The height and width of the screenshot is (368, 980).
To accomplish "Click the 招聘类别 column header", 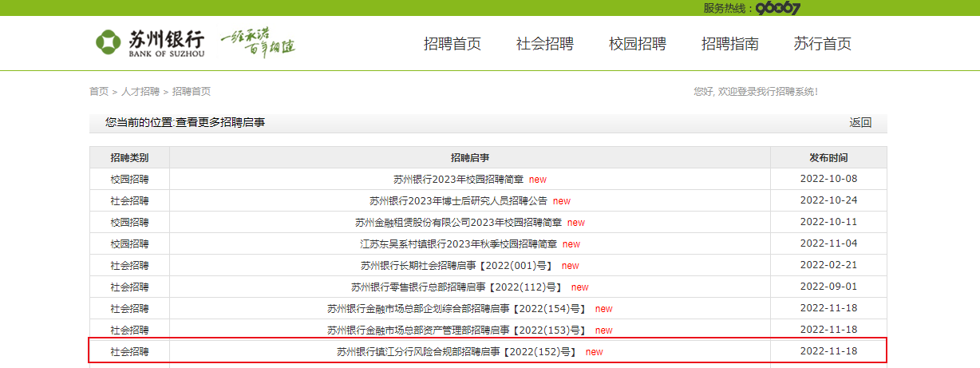I will [x=129, y=157].
